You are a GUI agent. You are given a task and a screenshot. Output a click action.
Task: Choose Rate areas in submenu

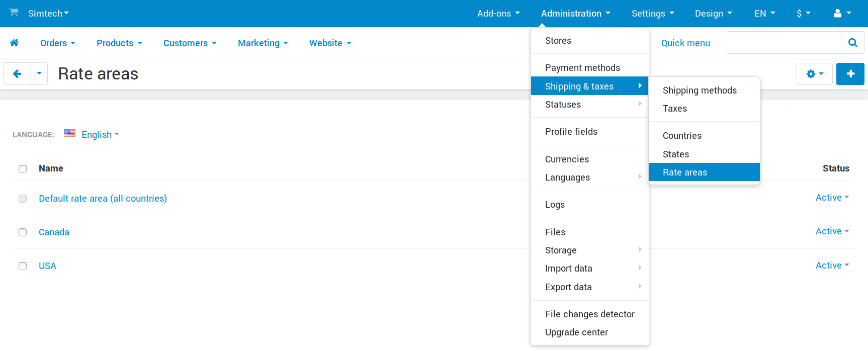[x=704, y=172]
